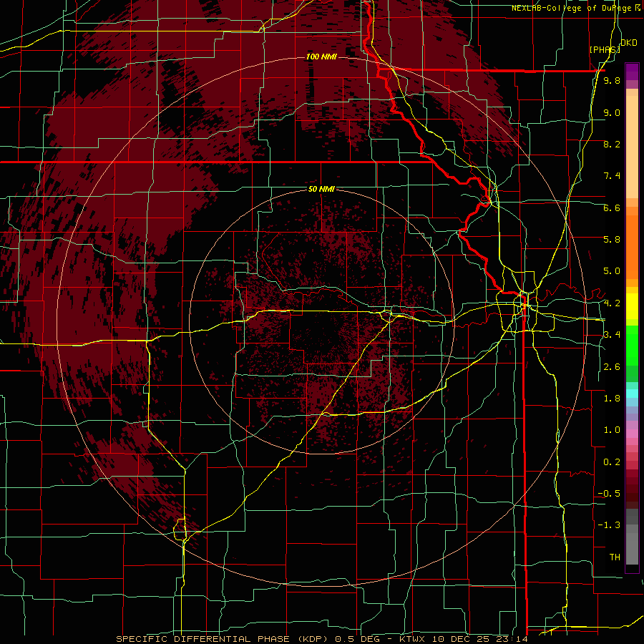Viewport: 644px width, 644px height.
Task: Click the orange segment of the color bar
Action: [632, 246]
